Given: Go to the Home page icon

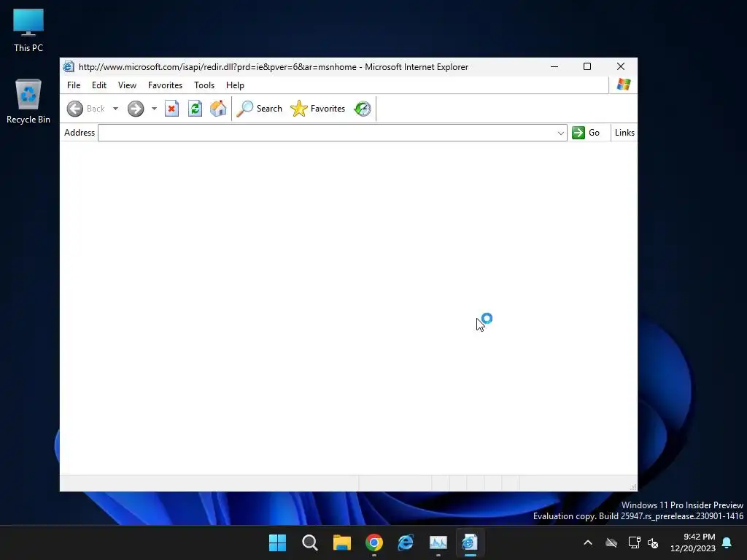Looking at the screenshot, I should pos(218,109).
